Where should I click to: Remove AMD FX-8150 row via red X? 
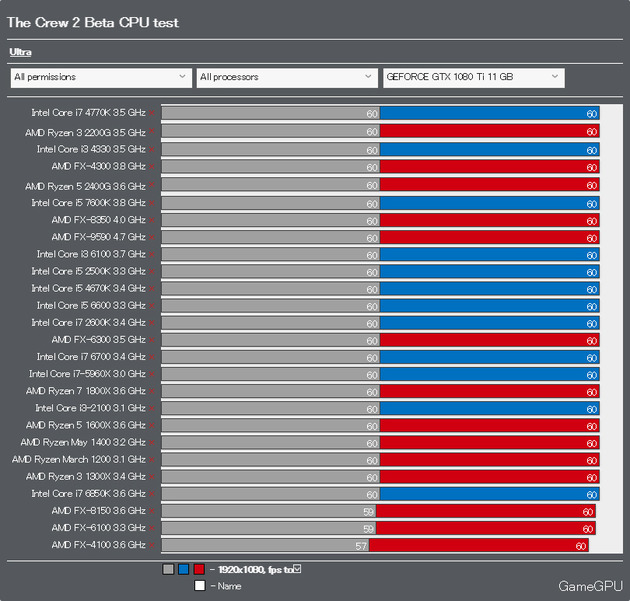pyautogui.click(x=151, y=511)
